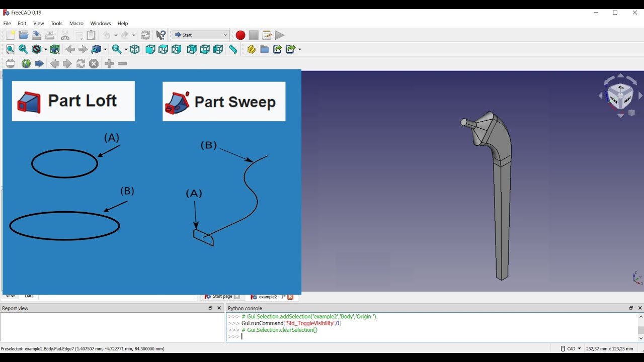Refresh the document recompute icon

click(x=145, y=35)
